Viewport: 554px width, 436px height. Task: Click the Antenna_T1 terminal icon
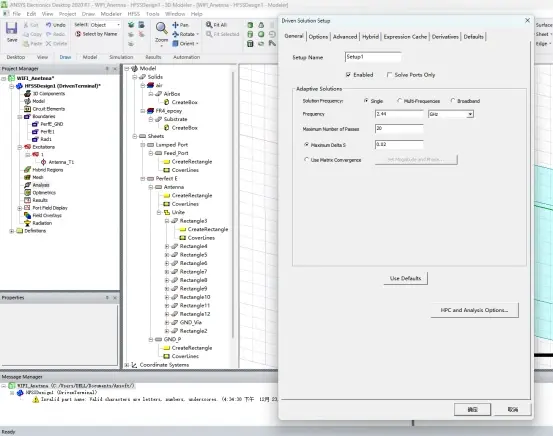[x=43, y=162]
